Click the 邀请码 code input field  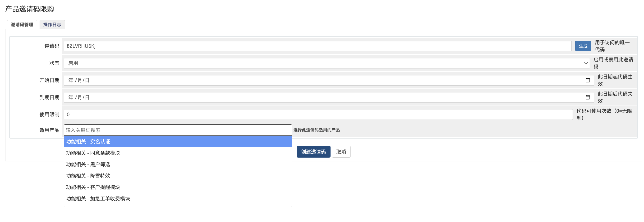[x=317, y=46]
